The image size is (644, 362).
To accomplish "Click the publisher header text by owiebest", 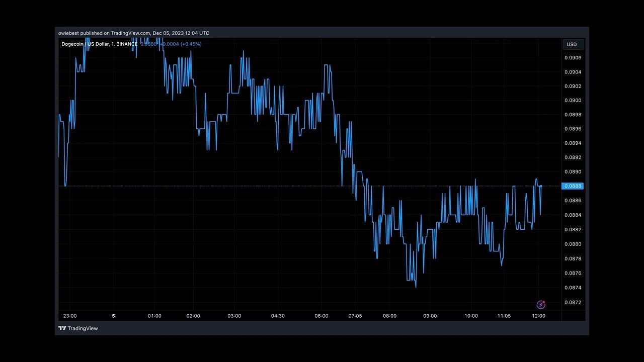I will click(133, 33).
